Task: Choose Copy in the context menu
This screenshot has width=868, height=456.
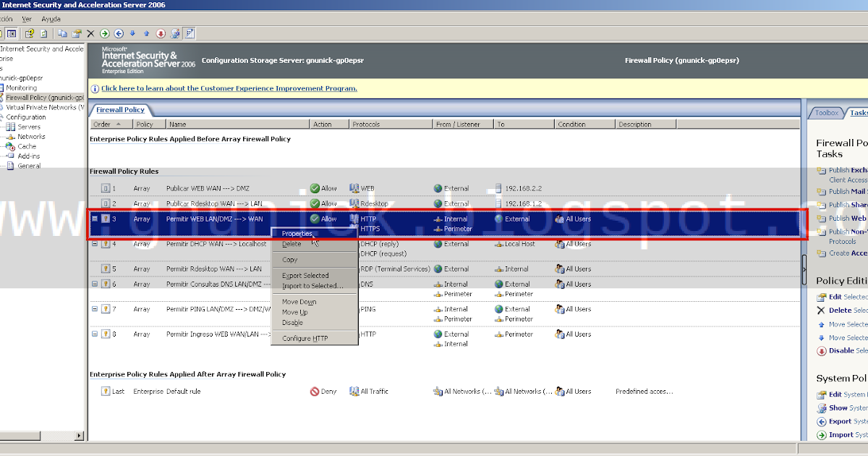Action: click(x=314, y=260)
